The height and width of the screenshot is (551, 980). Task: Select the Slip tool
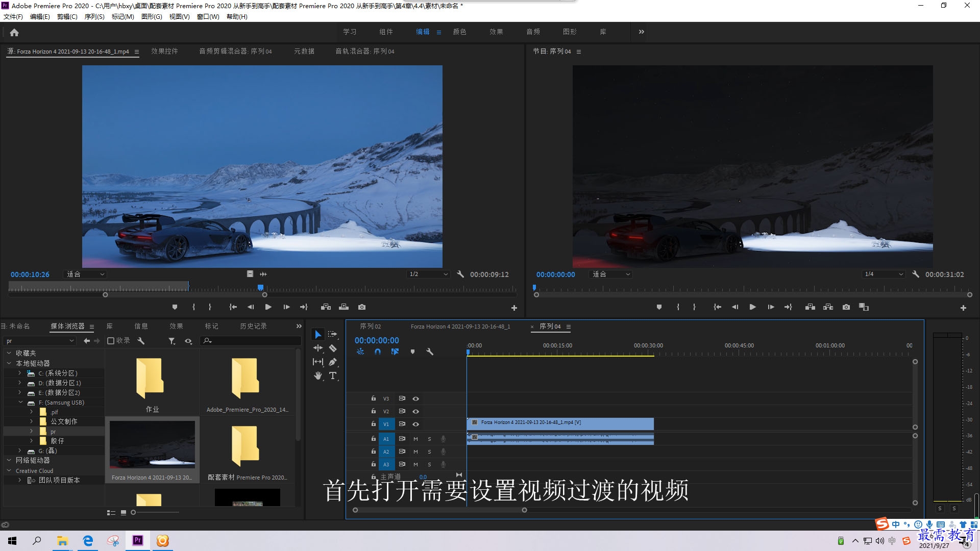pyautogui.click(x=317, y=362)
